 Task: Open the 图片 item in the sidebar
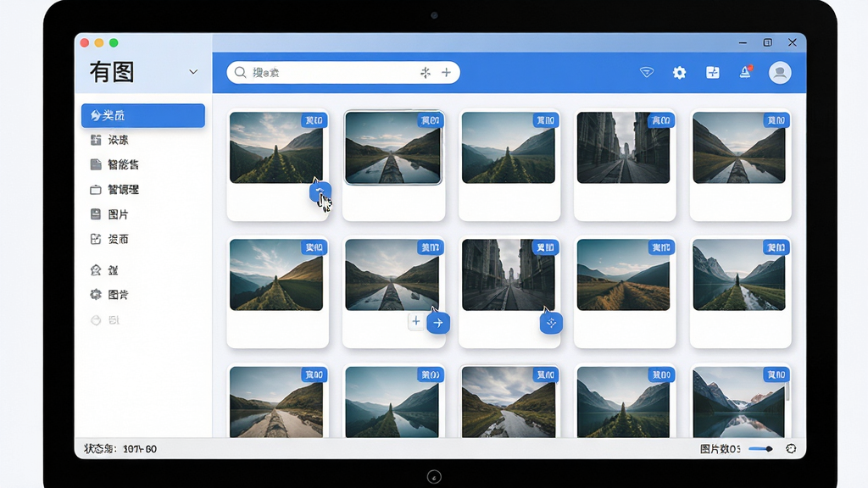pyautogui.click(x=109, y=214)
